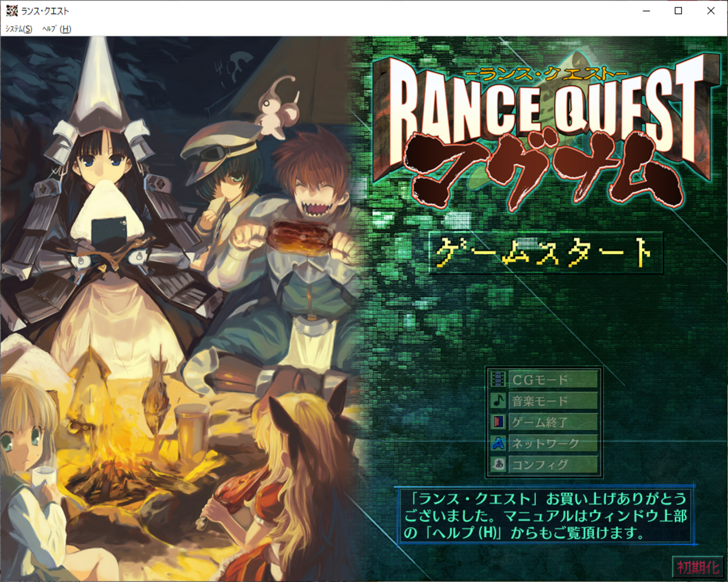Viewport: 728px width, 582px height.
Task: Open the ヘルプ(H) menu
Action: tap(57, 29)
